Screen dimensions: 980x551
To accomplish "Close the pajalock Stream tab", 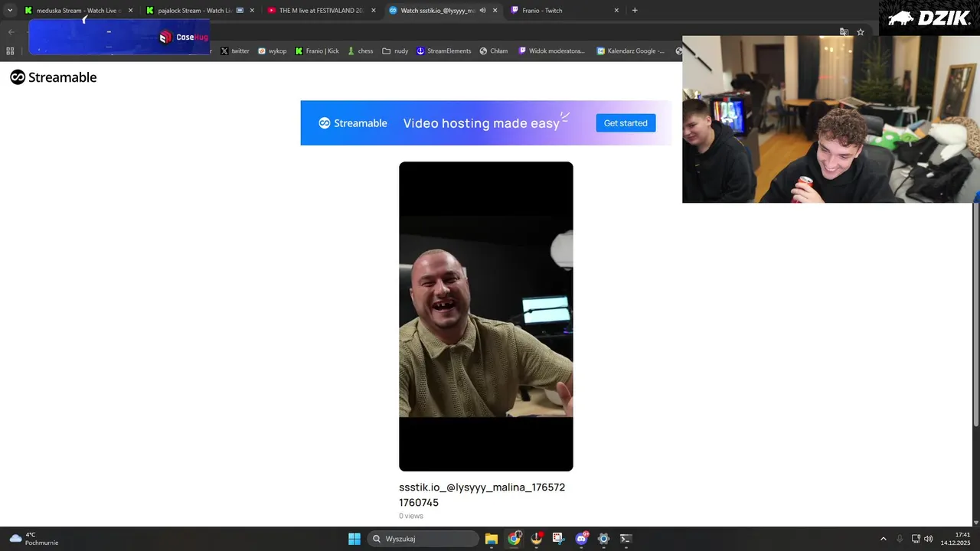I will pyautogui.click(x=252, y=11).
